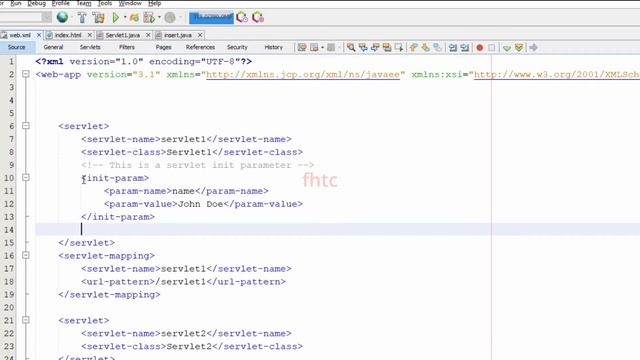
Task: Collapse the web-app fold on line 2
Action: coord(26,74)
